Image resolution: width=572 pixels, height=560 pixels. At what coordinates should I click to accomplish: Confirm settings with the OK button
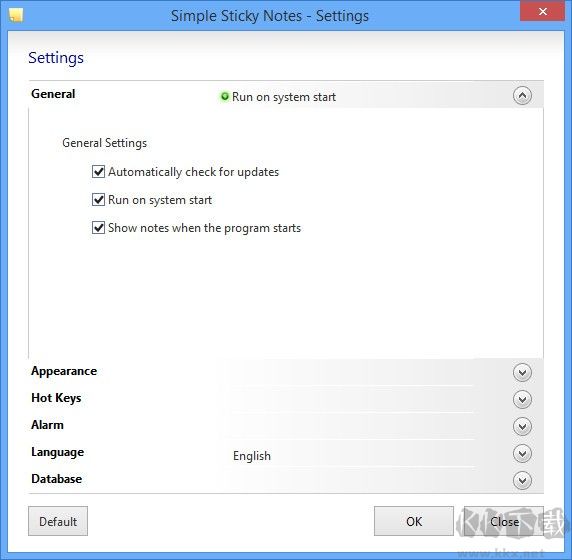point(414,521)
